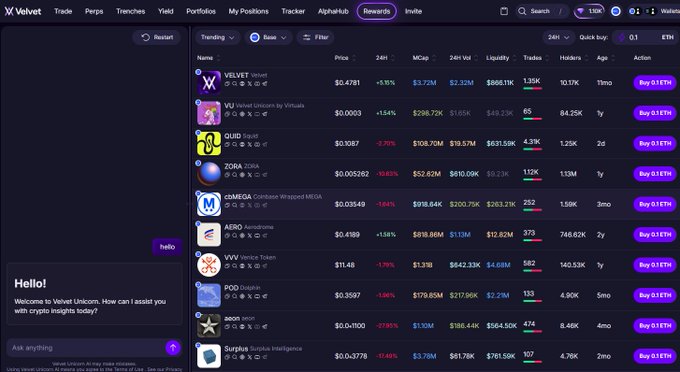Click the Velvet logo in the header
The width and height of the screenshot is (680, 372).
pyautogui.click(x=23, y=11)
